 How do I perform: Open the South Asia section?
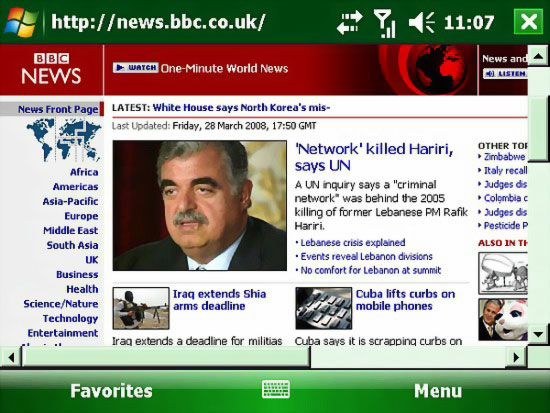(x=73, y=245)
